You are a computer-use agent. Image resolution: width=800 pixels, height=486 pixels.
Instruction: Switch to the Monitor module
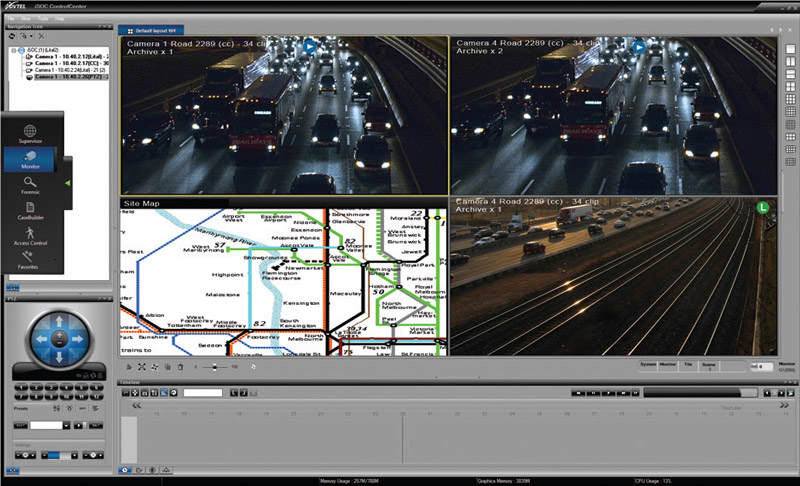(x=30, y=159)
